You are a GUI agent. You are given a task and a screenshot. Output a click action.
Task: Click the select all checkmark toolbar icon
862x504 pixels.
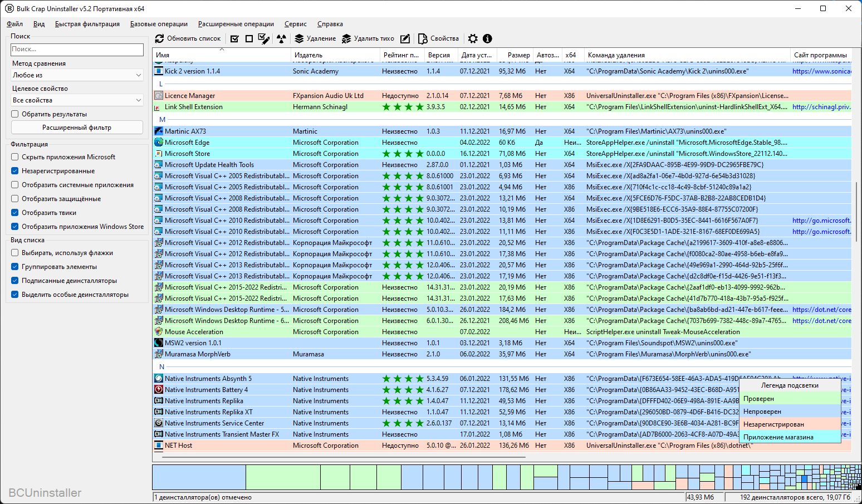point(234,38)
